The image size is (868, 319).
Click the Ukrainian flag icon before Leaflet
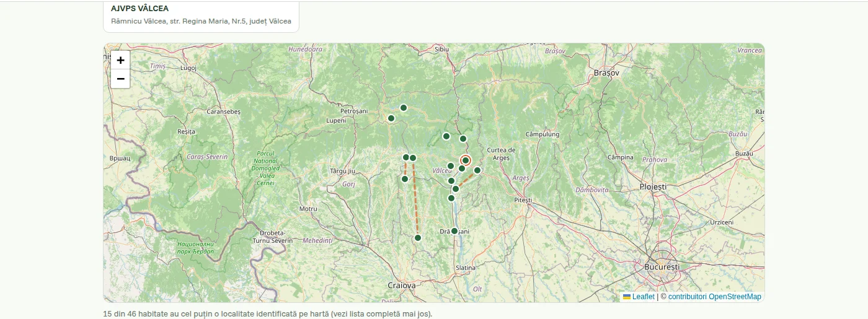(627, 297)
